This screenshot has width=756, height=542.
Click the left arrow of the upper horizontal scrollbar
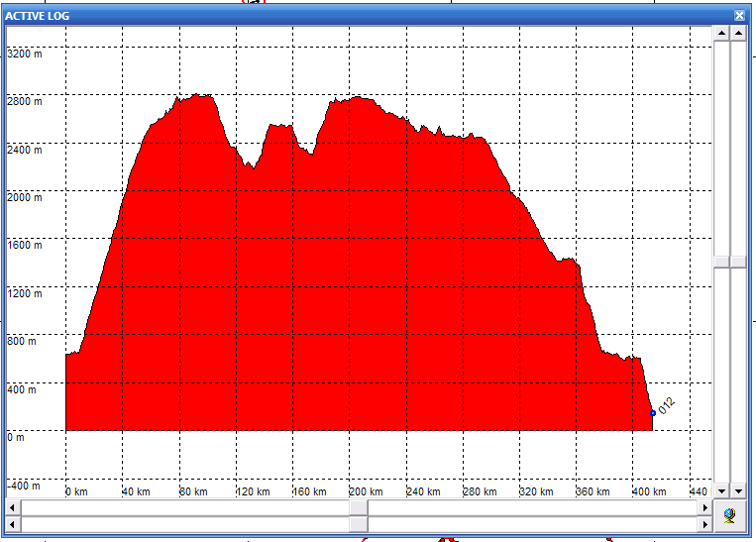click(12, 507)
